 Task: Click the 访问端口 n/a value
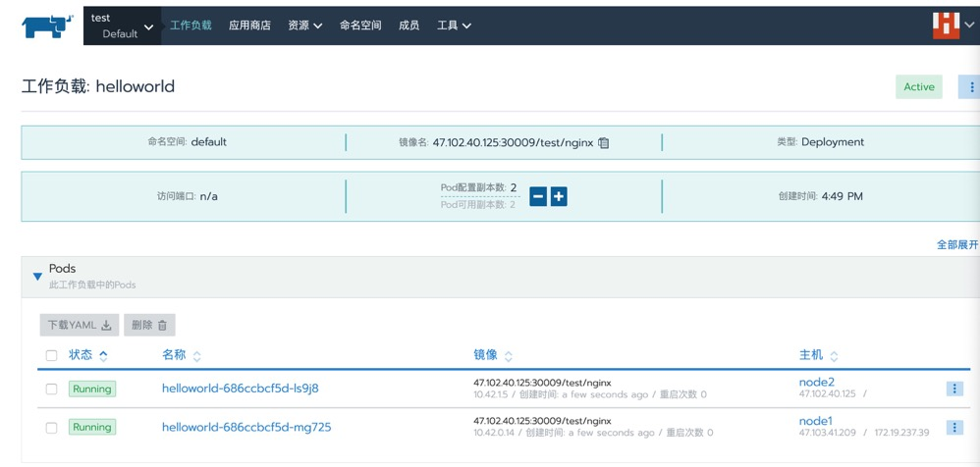[209, 196]
